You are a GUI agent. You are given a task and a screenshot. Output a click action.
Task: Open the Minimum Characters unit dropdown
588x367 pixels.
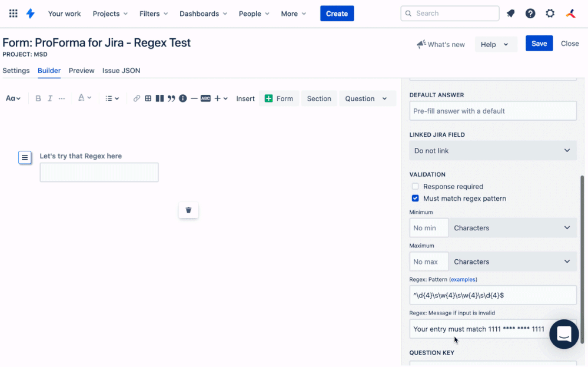(513, 228)
